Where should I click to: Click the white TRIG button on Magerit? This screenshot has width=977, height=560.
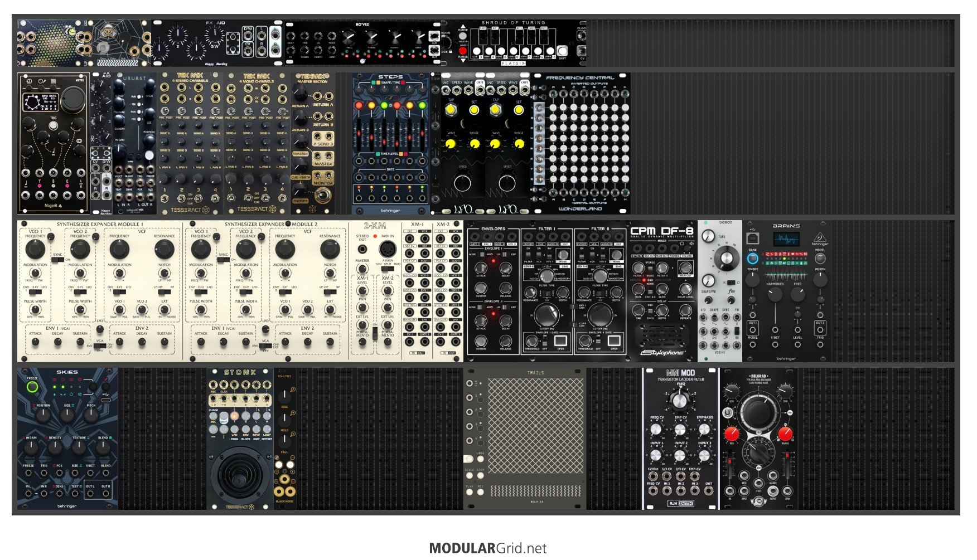pyautogui.click(x=53, y=126)
